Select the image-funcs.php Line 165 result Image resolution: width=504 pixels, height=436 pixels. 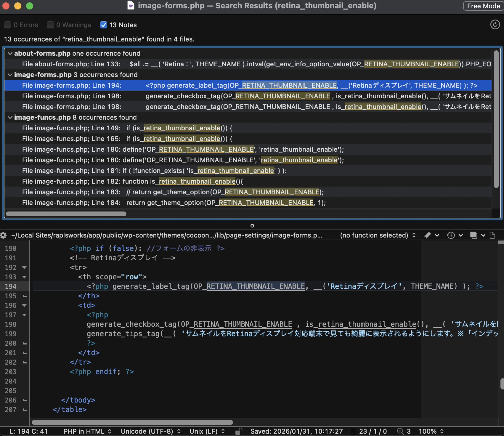point(248,139)
